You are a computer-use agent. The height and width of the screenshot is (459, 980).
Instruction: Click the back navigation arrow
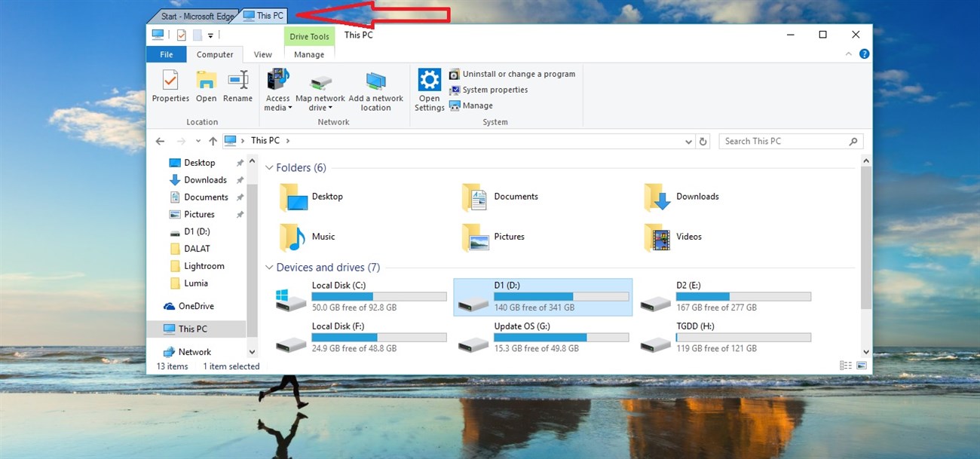click(160, 141)
